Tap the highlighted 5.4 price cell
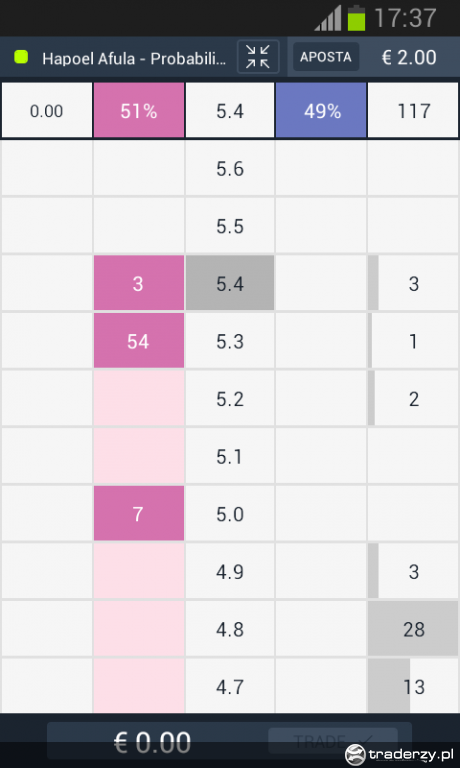This screenshot has width=460, height=768. (230, 283)
